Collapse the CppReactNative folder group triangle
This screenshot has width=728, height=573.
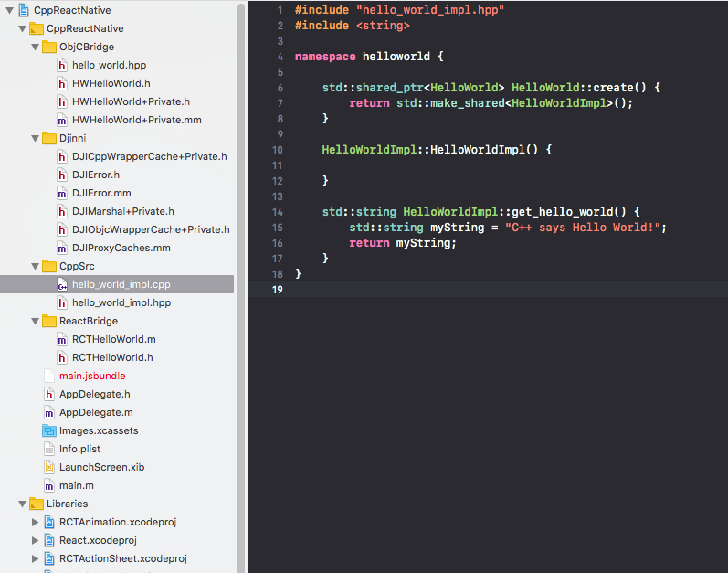click(x=22, y=29)
